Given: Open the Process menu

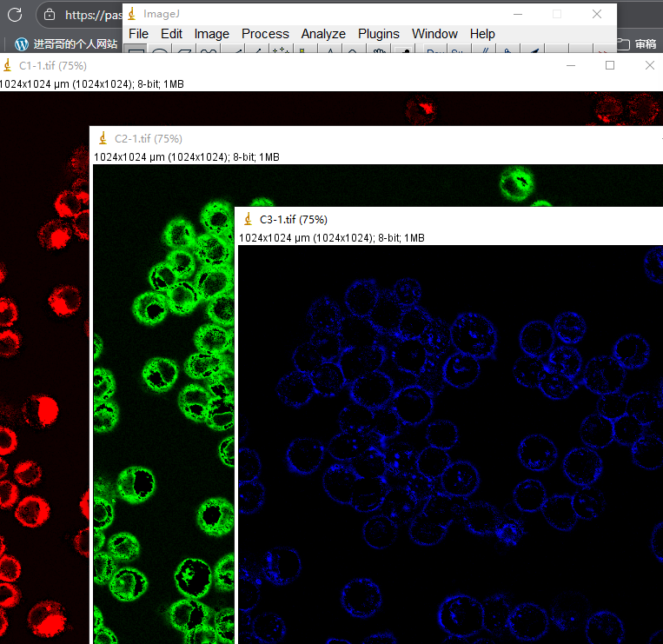Looking at the screenshot, I should (265, 34).
